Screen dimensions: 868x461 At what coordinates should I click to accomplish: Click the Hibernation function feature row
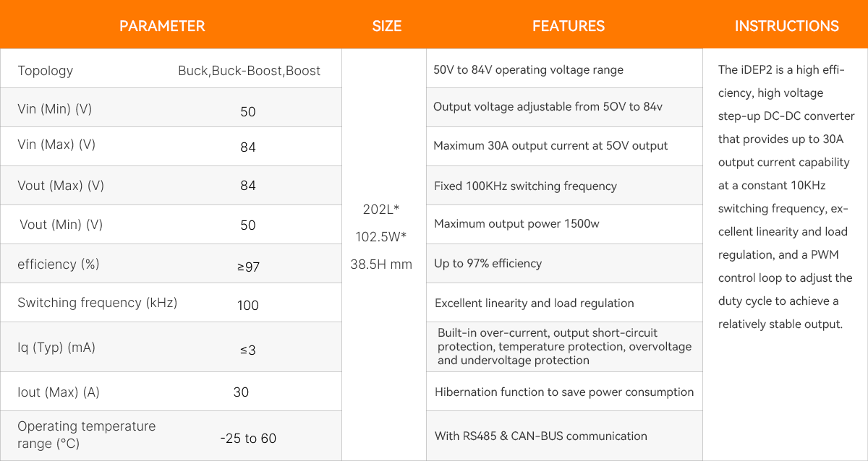pyautogui.click(x=564, y=392)
